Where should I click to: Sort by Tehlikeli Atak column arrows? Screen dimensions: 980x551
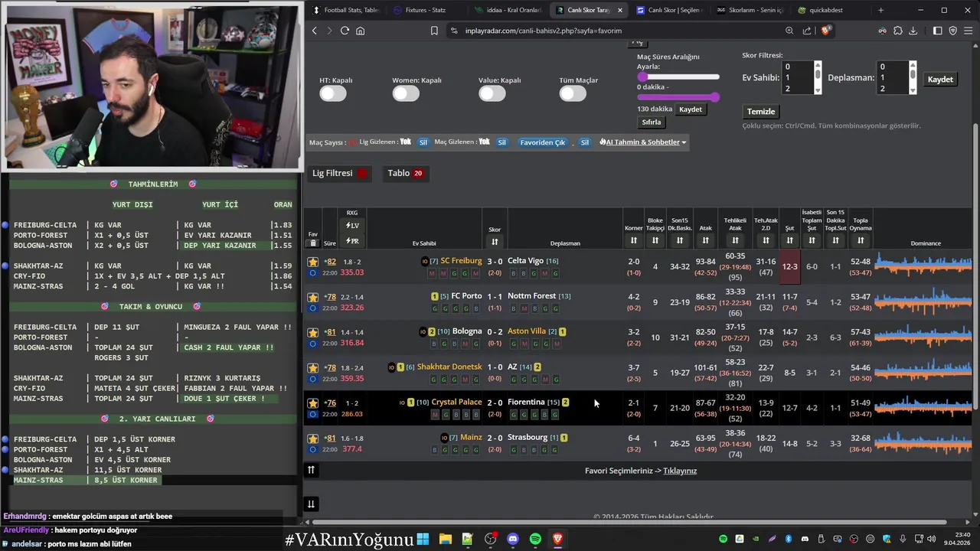pos(735,240)
